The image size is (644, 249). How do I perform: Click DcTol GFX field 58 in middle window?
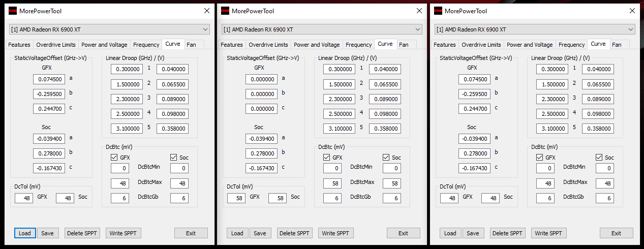(236, 198)
